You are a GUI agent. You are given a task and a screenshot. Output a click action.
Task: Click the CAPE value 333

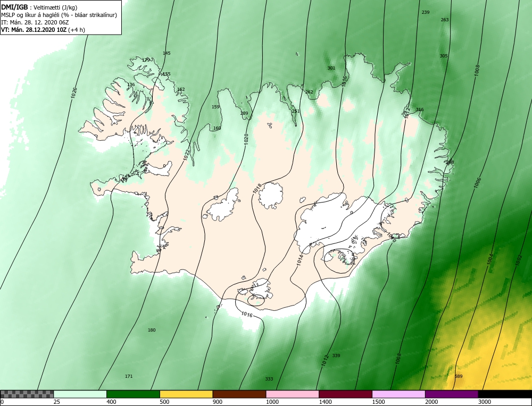pos(269,379)
